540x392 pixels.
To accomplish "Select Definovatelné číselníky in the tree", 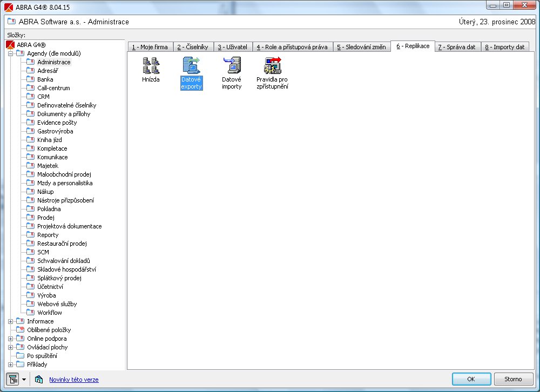I will click(67, 105).
